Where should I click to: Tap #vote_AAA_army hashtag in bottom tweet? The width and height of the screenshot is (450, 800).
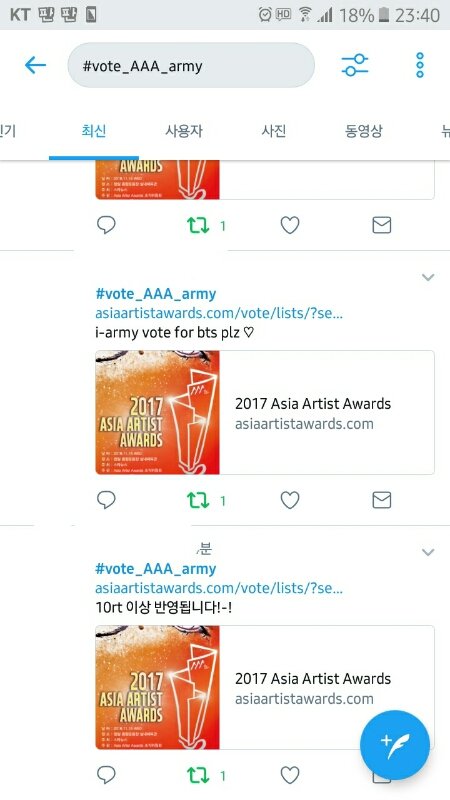click(156, 569)
